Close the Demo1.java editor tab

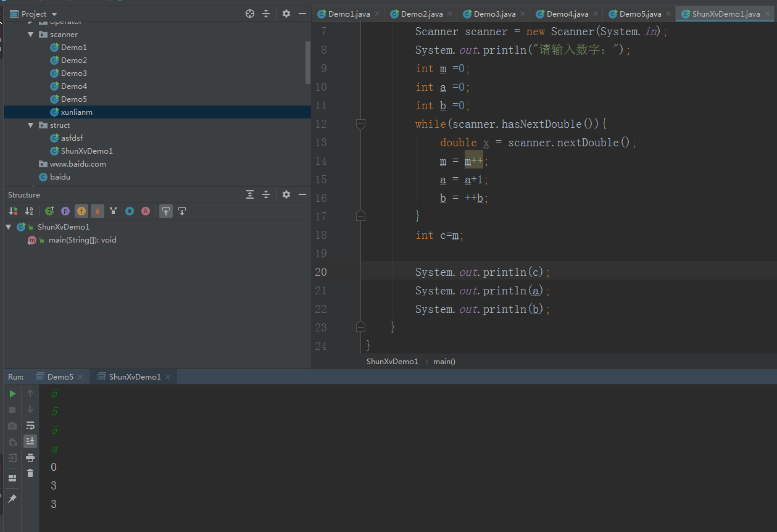[377, 14]
